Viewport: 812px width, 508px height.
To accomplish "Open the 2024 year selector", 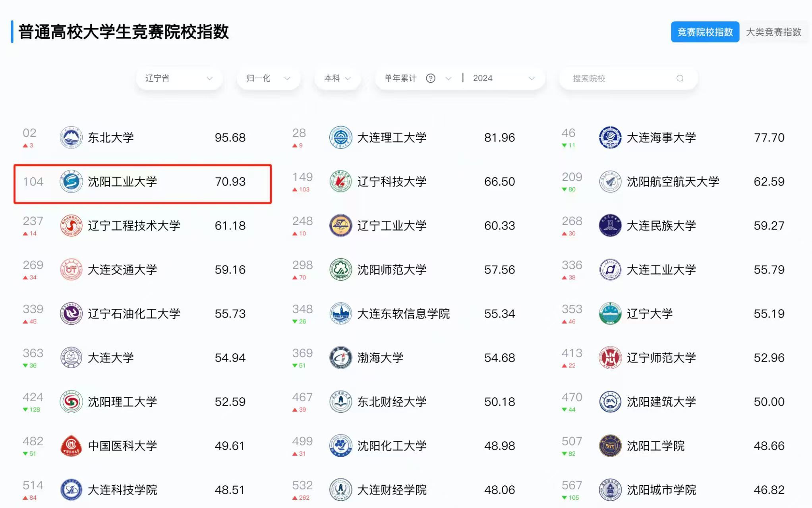I will pos(503,79).
